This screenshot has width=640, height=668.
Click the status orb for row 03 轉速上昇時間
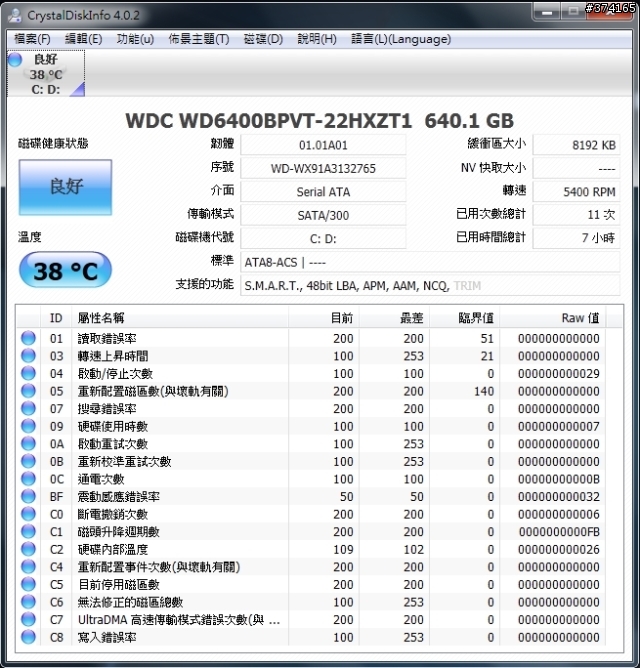pyautogui.click(x=28, y=356)
